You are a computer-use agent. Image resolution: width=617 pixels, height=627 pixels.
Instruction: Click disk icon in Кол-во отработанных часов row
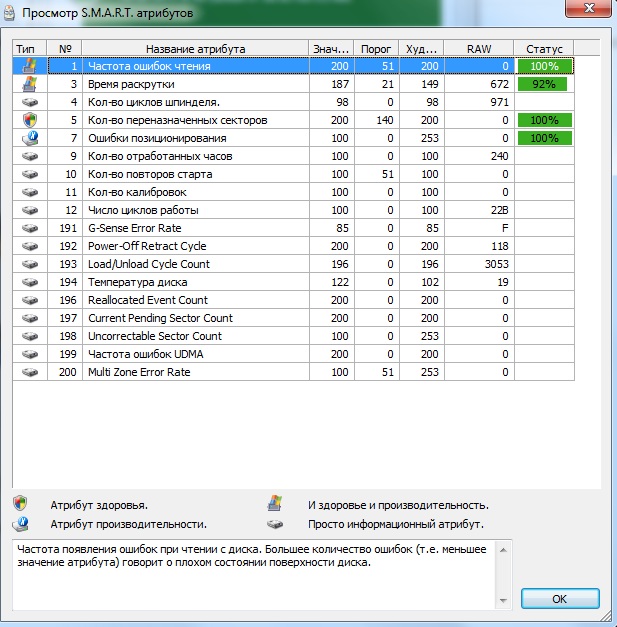point(30,156)
